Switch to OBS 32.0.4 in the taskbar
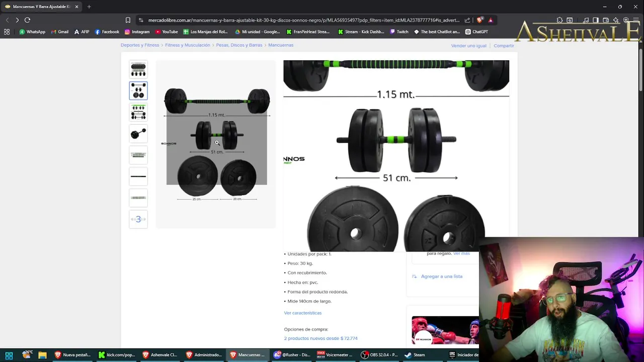Viewport: 644px width, 362px height. point(379,355)
